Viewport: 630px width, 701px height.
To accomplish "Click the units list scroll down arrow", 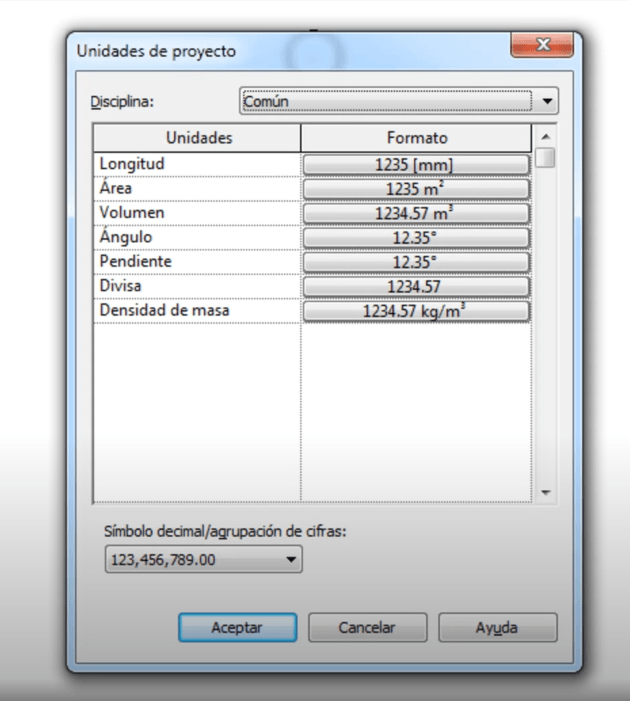I will tap(545, 493).
